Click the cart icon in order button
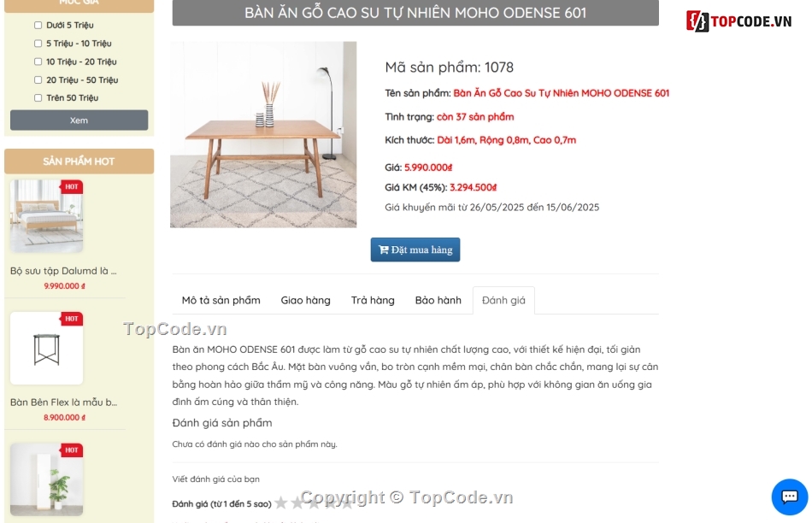Viewport: 812px width, 523px height. (x=383, y=250)
